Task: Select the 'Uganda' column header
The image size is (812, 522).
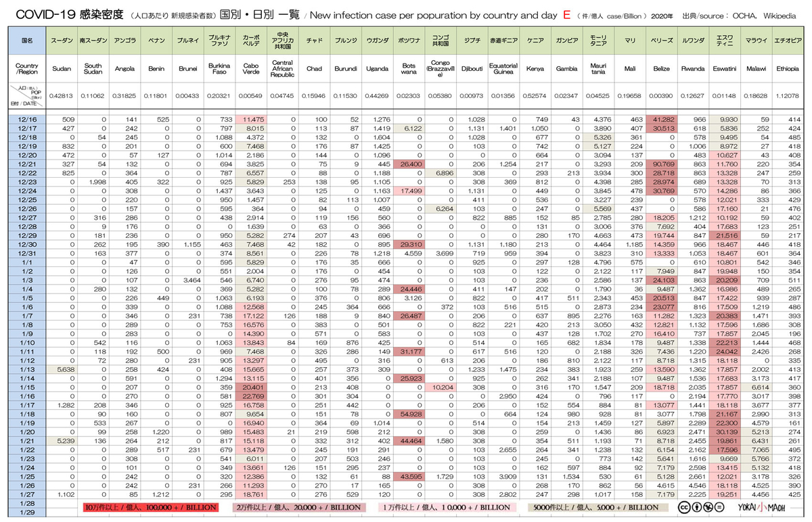Action: 377,69
